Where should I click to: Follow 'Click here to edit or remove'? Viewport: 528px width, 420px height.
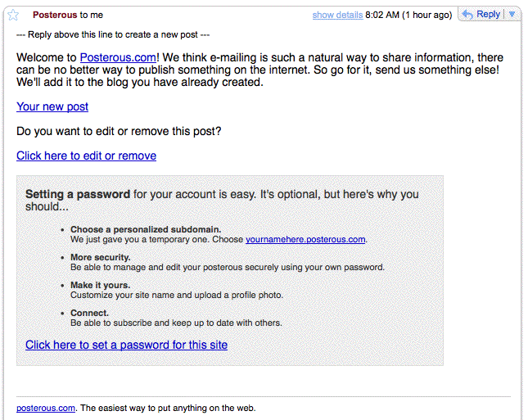click(86, 156)
